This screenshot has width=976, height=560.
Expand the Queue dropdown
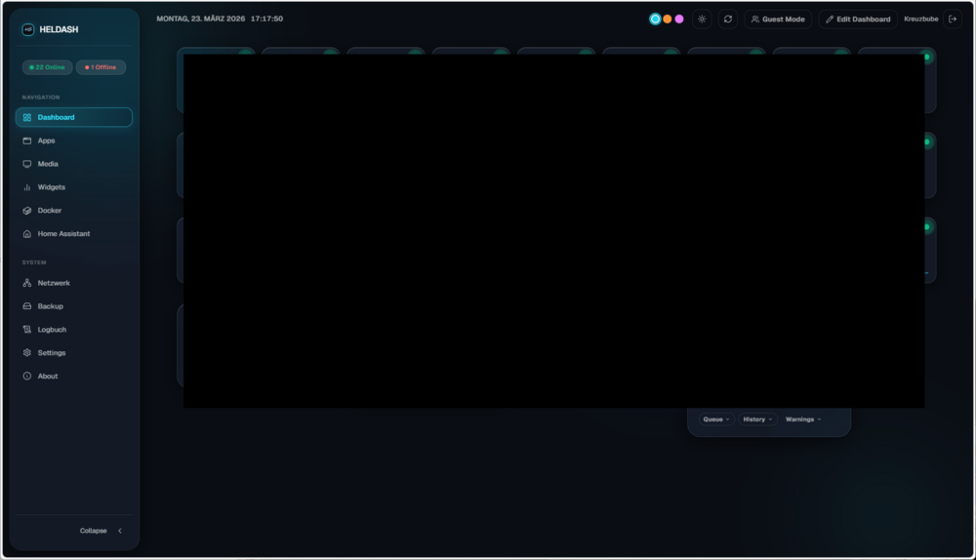pyautogui.click(x=716, y=420)
